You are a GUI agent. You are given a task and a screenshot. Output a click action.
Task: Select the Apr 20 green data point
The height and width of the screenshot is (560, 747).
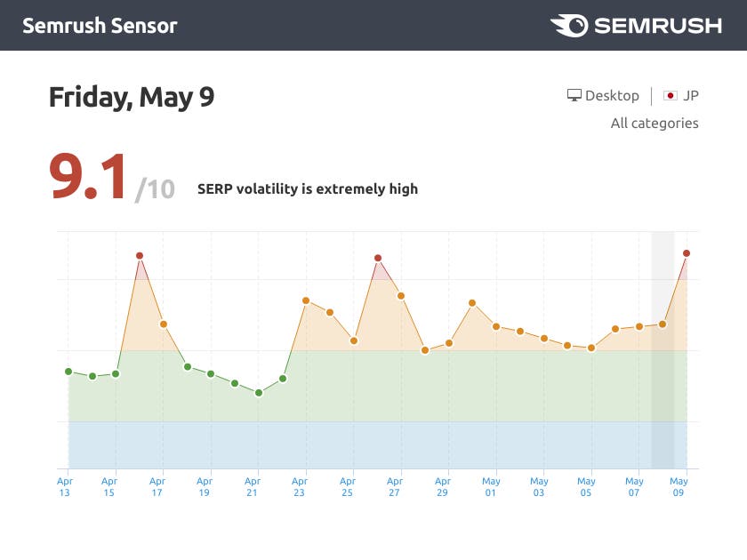235,383
